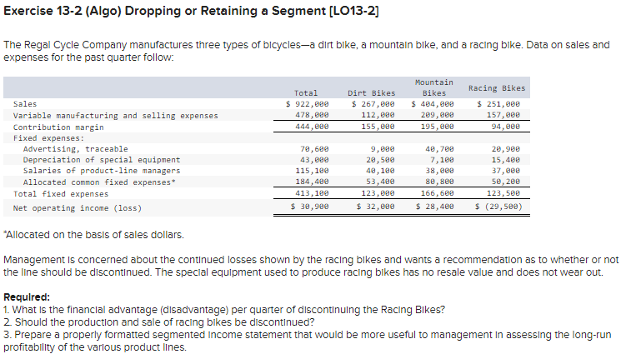Click Racing Bikes advertising value 20,900
Viewport: 641px width, 364px height.
(506, 149)
